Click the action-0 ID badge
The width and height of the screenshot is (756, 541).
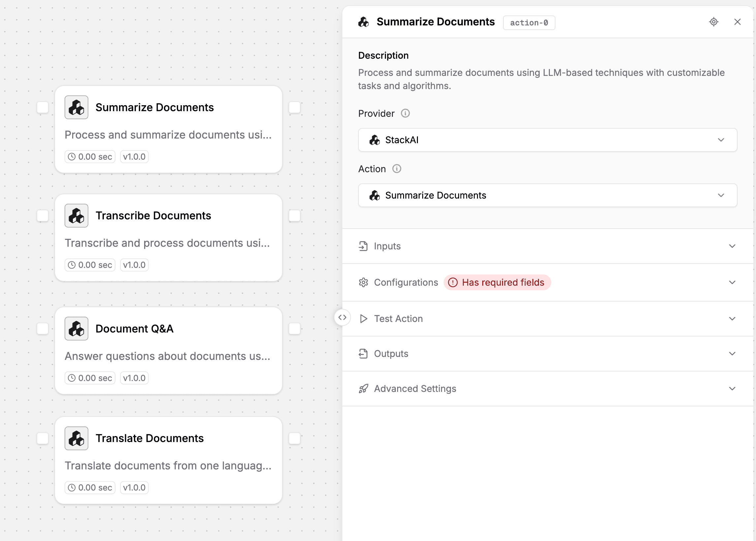tap(528, 23)
